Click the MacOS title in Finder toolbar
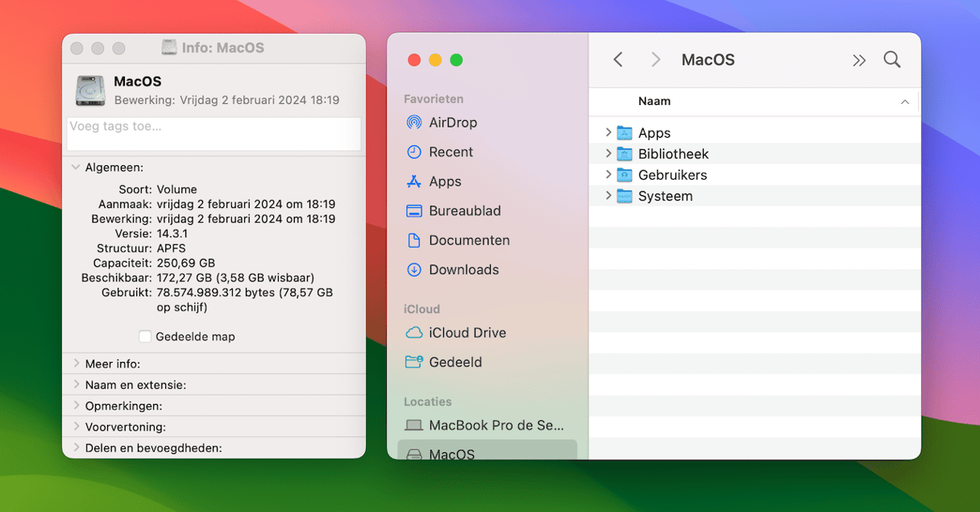The image size is (980, 512). pos(708,60)
